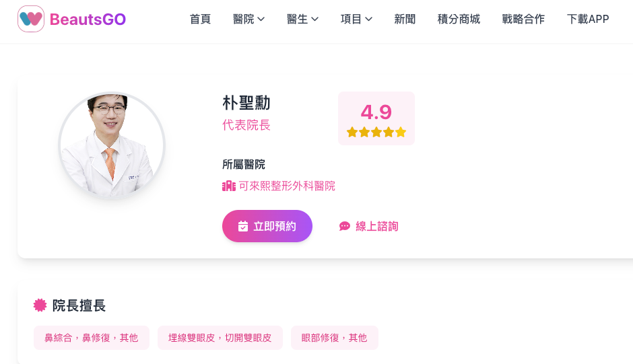Click the BeautsGO heart logo icon

tap(31, 19)
